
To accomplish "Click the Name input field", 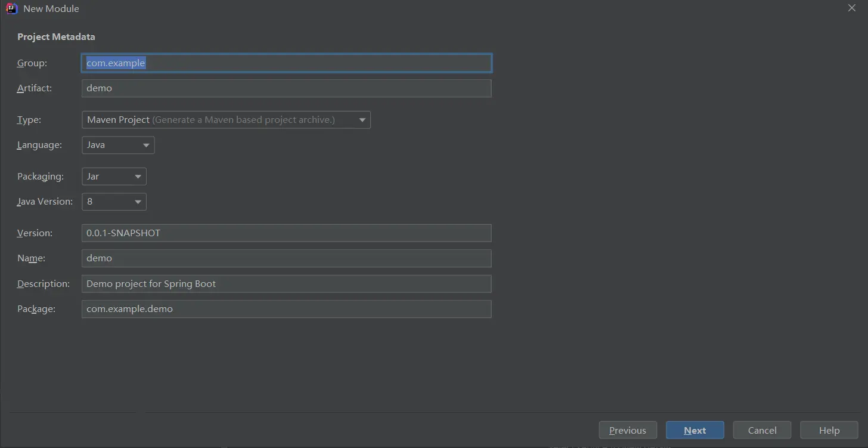I will tap(286, 258).
